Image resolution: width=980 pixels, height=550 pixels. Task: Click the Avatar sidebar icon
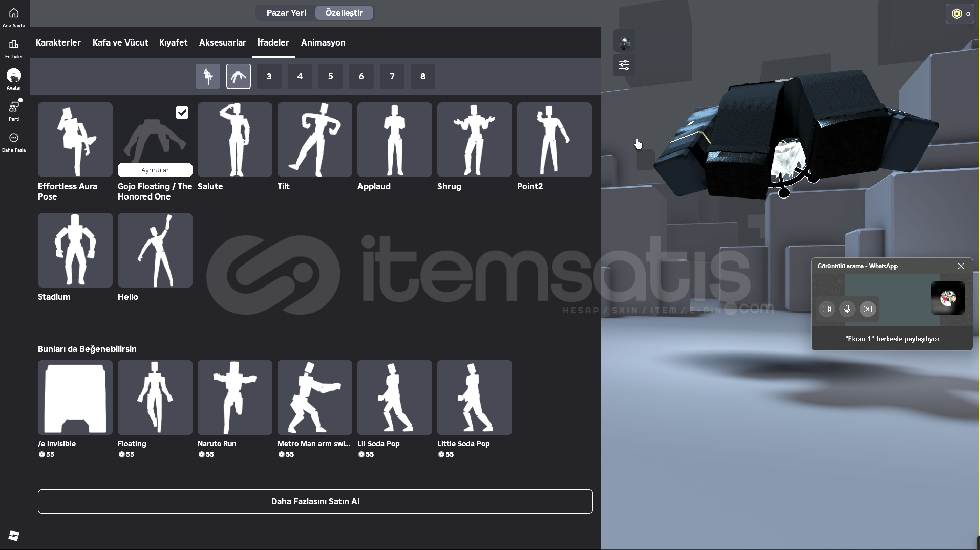click(x=14, y=76)
